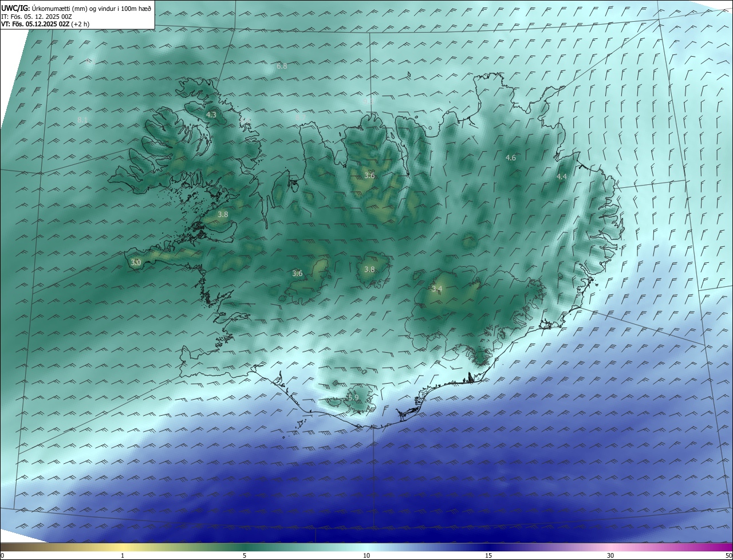The width and height of the screenshot is (733, 560).
Task: Click the 3.6 label on Langjökull glacier
Action: tap(297, 274)
